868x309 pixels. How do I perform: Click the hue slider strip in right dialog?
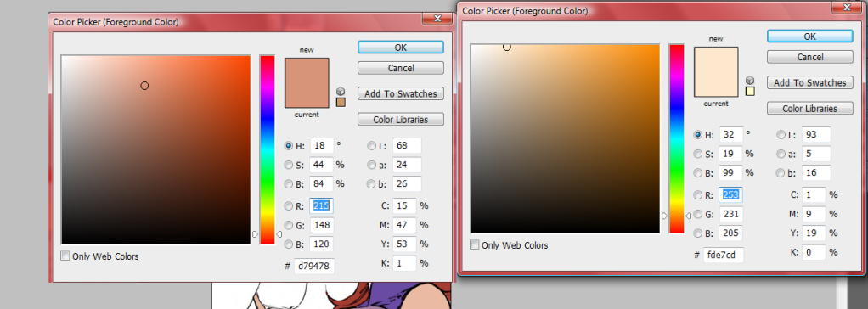tap(676, 139)
